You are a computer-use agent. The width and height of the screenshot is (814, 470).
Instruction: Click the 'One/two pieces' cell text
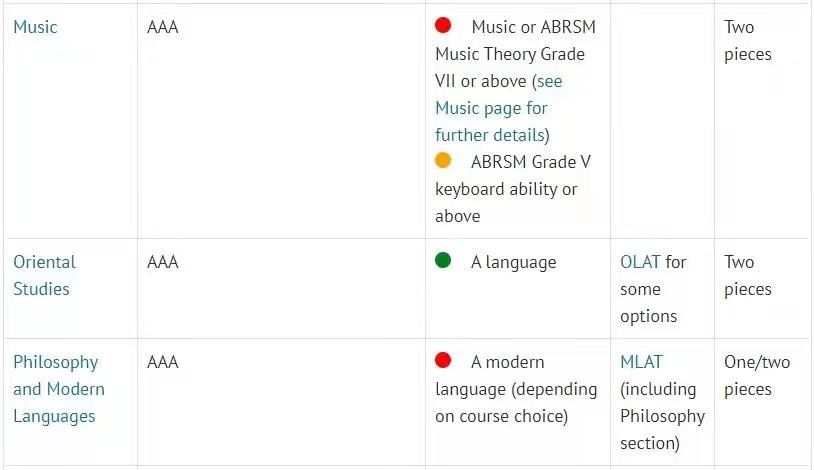click(x=757, y=375)
